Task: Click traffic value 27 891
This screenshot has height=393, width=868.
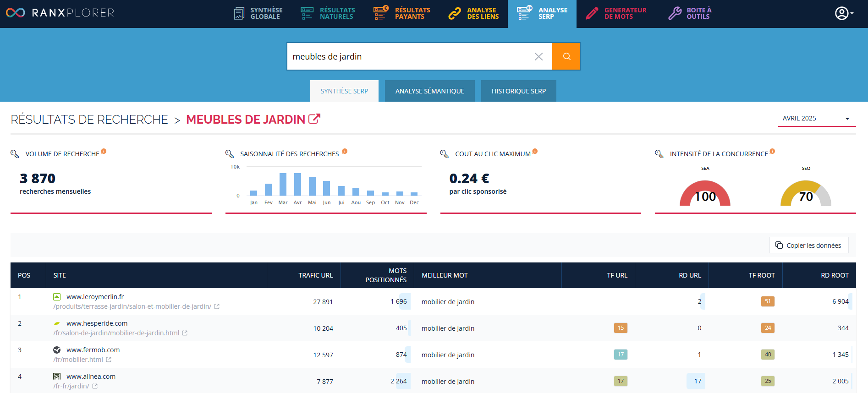Action: 323,302
